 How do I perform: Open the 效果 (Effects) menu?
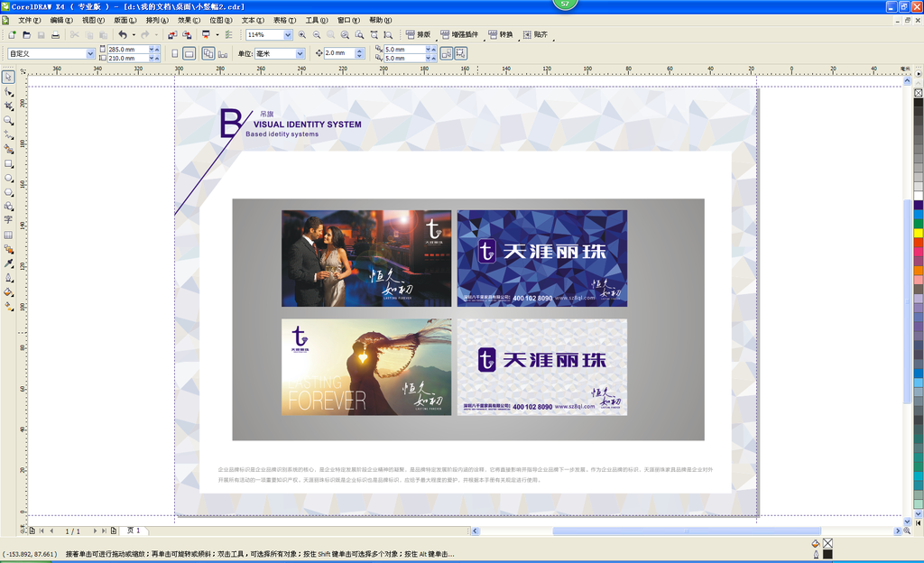[188, 20]
